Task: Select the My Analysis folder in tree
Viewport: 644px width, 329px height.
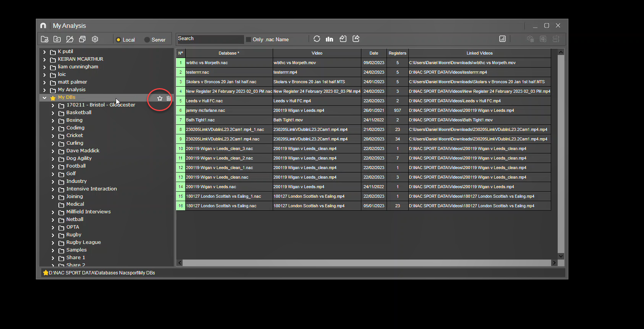Action: tap(72, 90)
